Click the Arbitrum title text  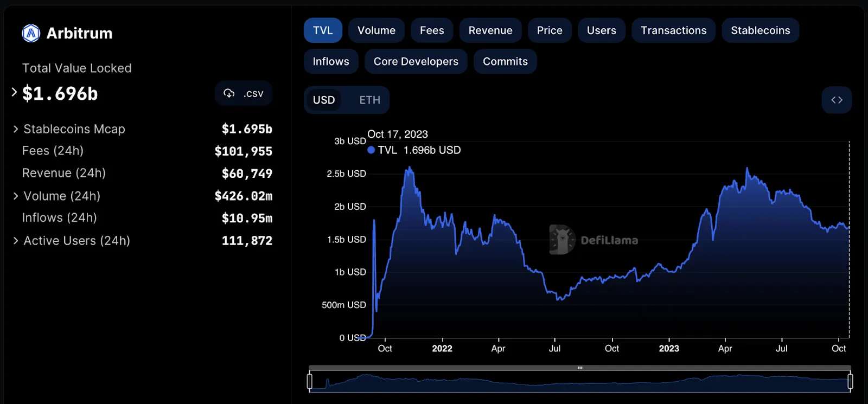[79, 33]
